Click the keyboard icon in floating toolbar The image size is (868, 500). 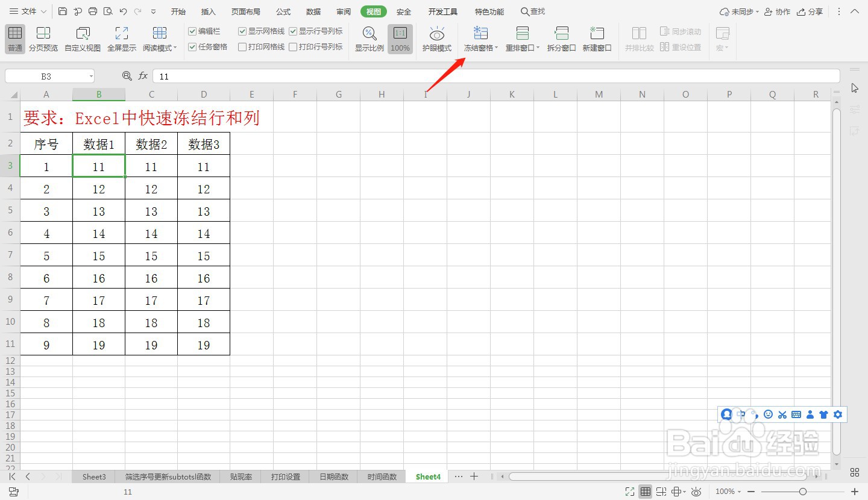pyautogui.click(x=796, y=414)
